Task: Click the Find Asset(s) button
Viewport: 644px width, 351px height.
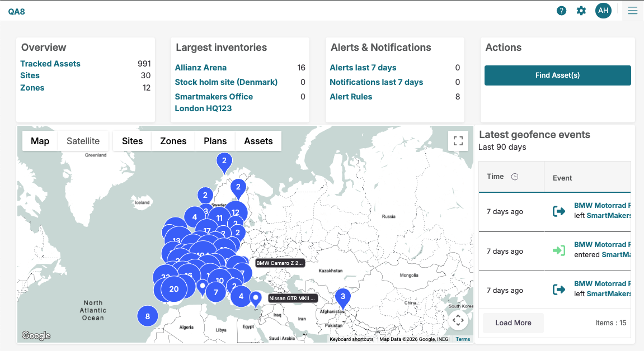Action: pyautogui.click(x=557, y=75)
